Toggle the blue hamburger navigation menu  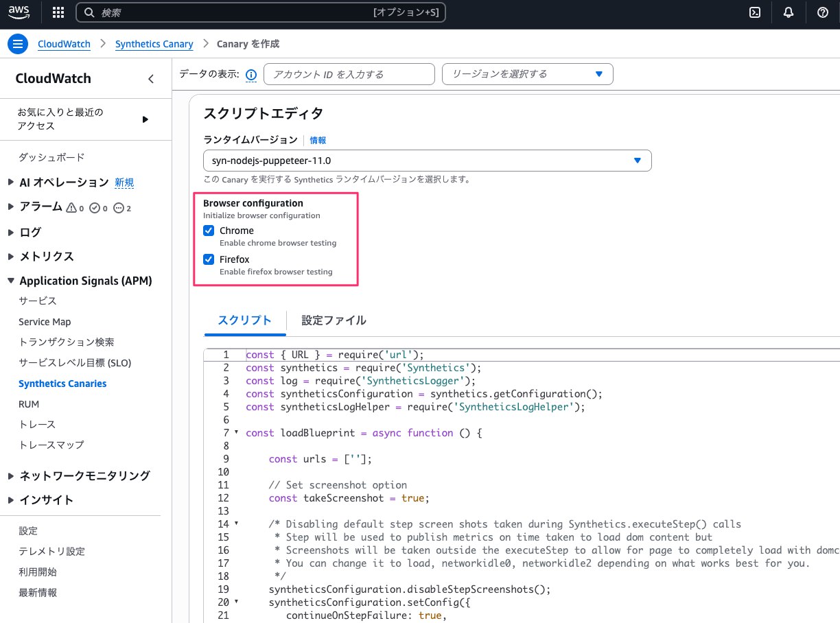tap(17, 43)
